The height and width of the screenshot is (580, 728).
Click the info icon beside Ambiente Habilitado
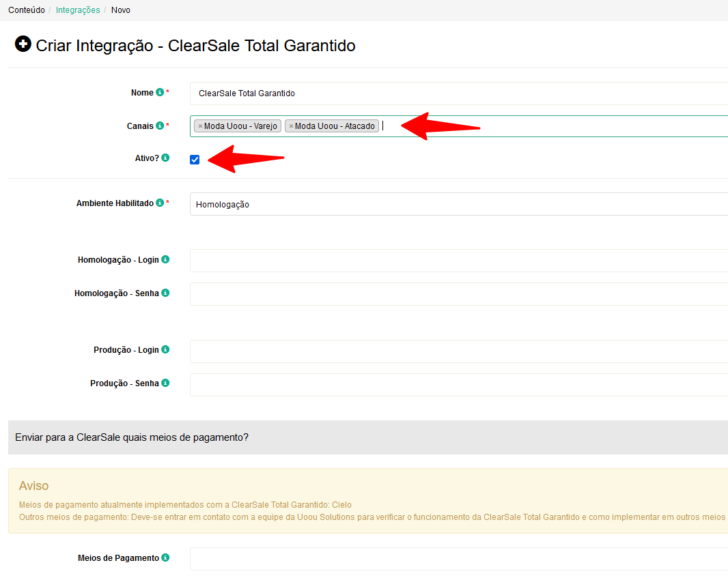(x=160, y=203)
